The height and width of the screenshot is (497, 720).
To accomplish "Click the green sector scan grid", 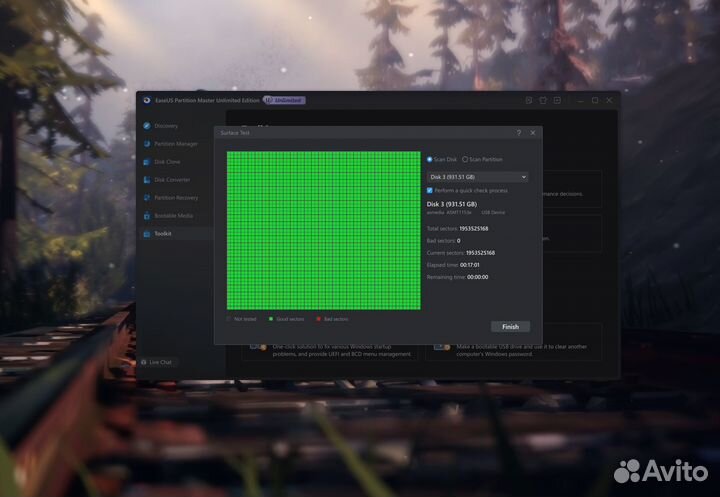I will (323, 230).
